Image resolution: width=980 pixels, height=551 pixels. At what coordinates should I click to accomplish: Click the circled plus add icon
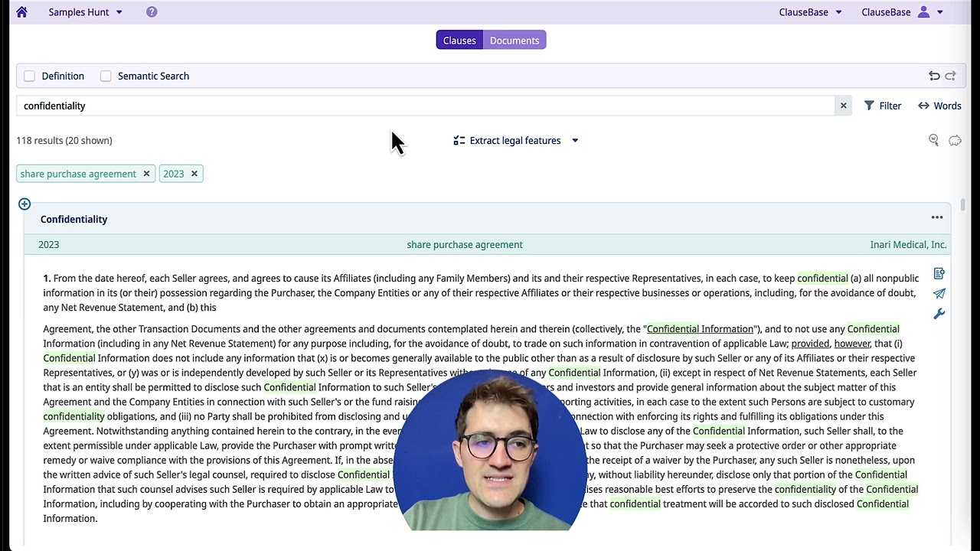point(24,204)
